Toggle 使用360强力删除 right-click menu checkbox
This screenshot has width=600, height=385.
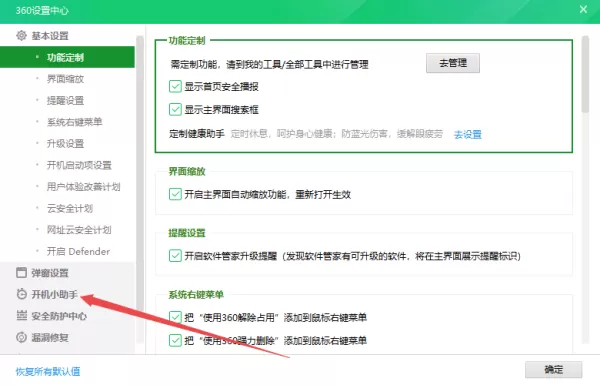click(x=175, y=340)
